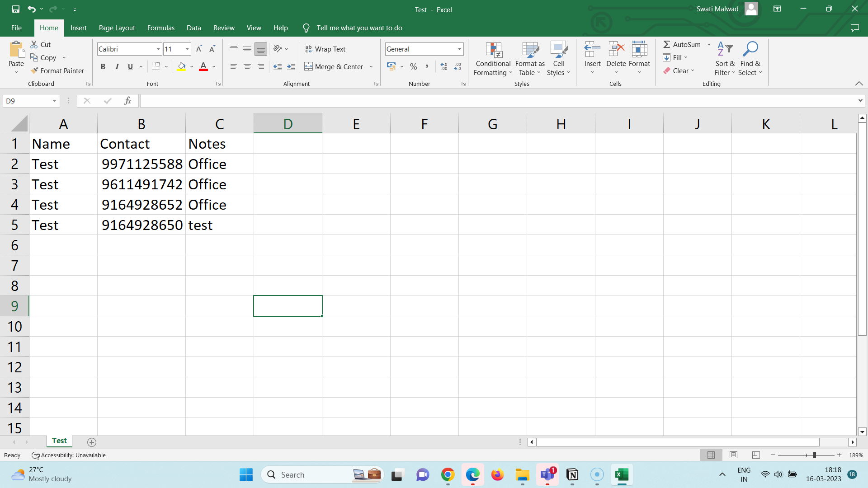The image size is (868, 488).
Task: Open the General number format dropdown
Action: [x=459, y=49]
